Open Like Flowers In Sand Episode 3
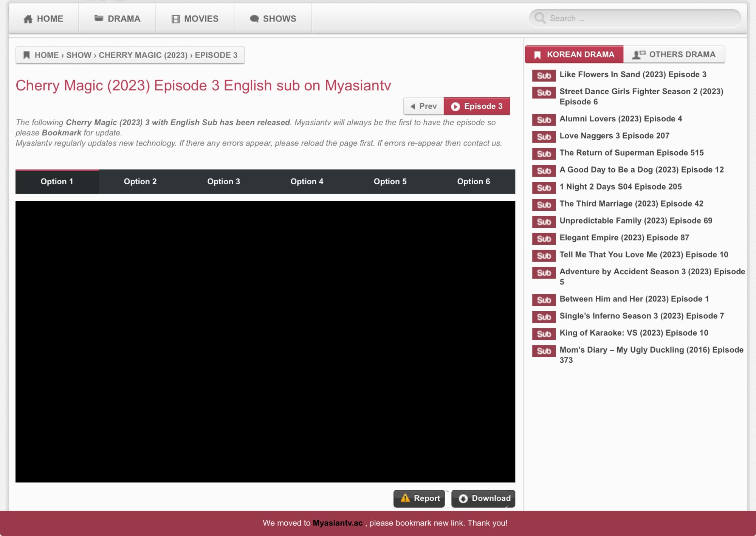The width and height of the screenshot is (756, 536). tap(633, 75)
